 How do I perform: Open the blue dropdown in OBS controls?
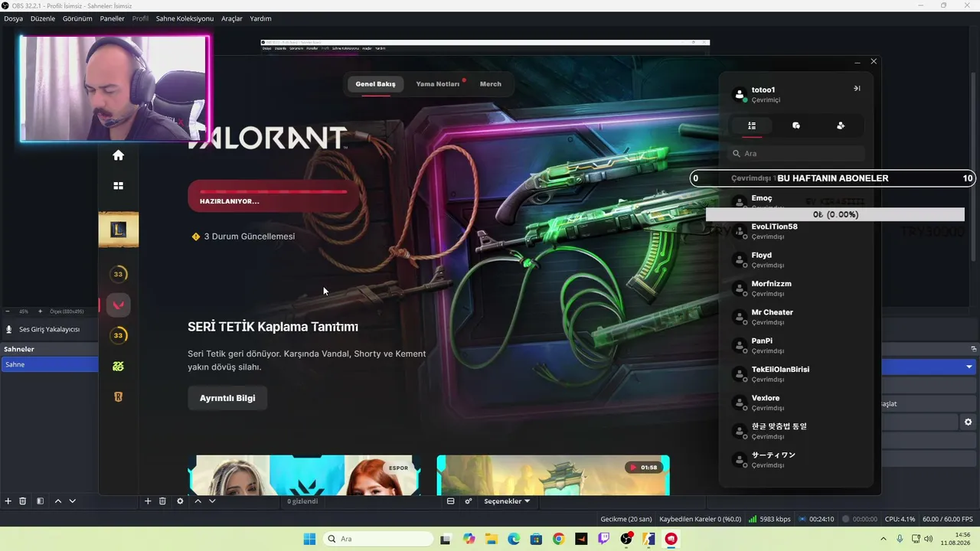929,367
